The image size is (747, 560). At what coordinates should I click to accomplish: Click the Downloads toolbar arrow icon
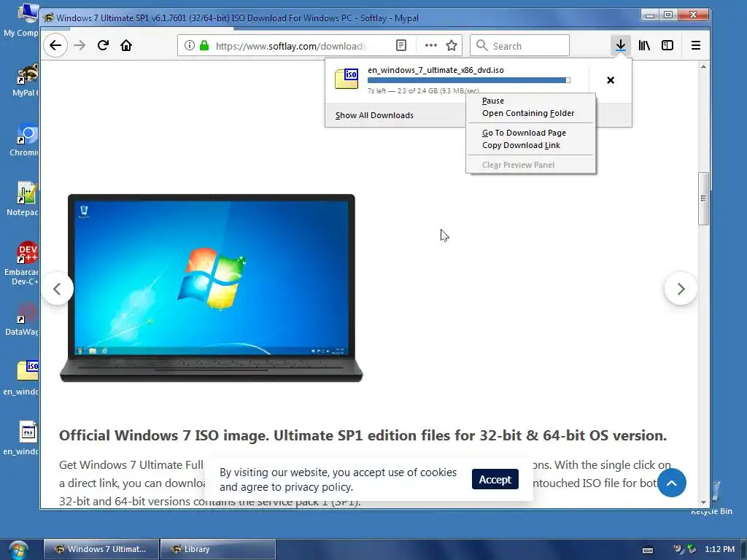620,46
